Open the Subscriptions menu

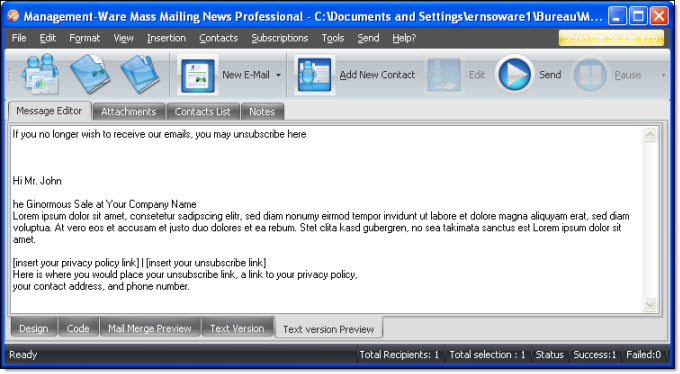[280, 38]
